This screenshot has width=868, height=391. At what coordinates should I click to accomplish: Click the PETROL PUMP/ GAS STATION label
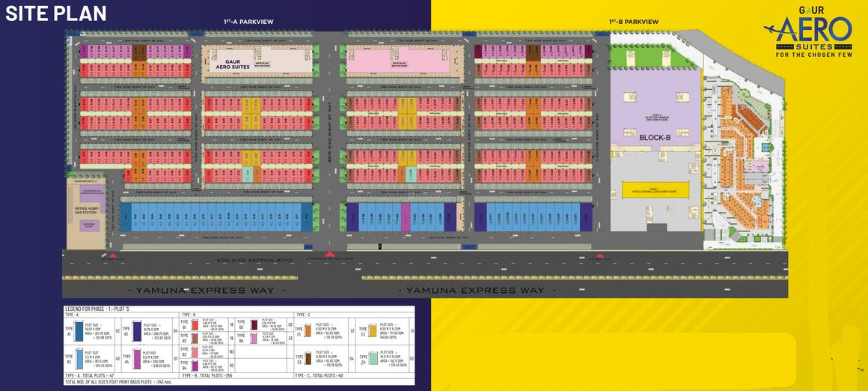[x=86, y=211]
